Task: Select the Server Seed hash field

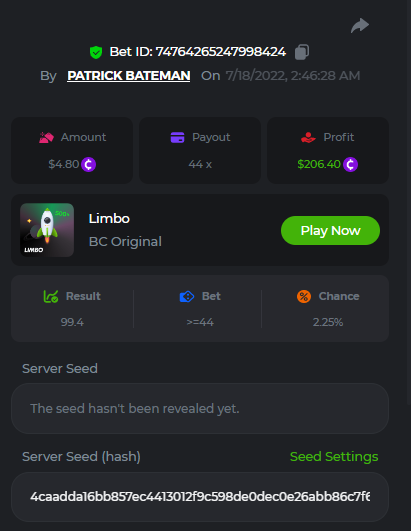Action: (200, 497)
